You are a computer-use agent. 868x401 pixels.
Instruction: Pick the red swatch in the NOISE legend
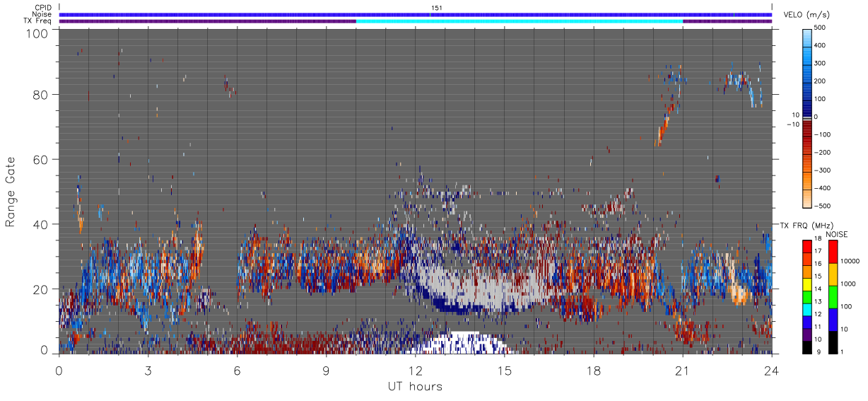(832, 252)
